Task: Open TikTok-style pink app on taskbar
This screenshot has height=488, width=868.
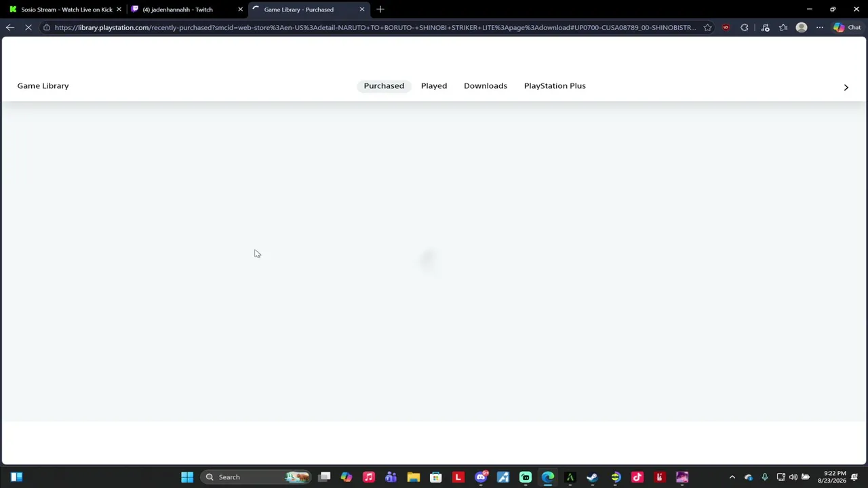Action: [637, 477]
